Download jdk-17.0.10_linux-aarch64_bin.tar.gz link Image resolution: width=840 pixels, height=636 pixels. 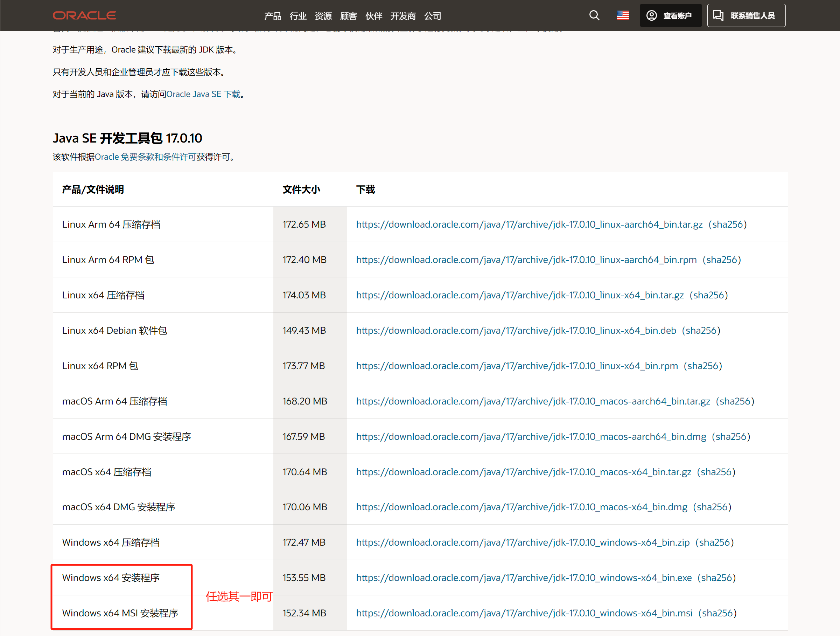[x=529, y=224]
